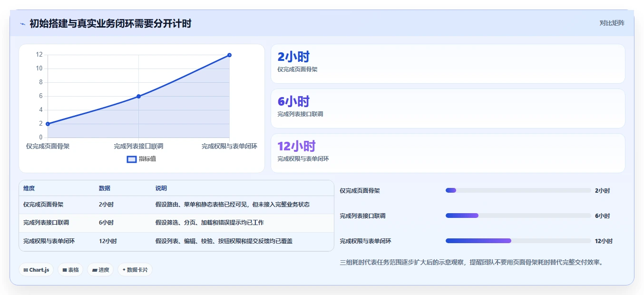Click the legend color box for 指标值
Viewport: 644px width, 295px height.
(x=132, y=159)
